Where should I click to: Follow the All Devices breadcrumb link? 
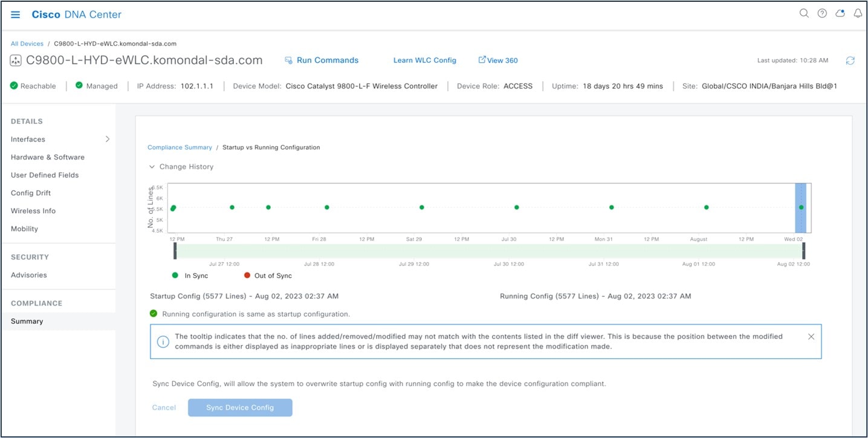pyautogui.click(x=27, y=43)
